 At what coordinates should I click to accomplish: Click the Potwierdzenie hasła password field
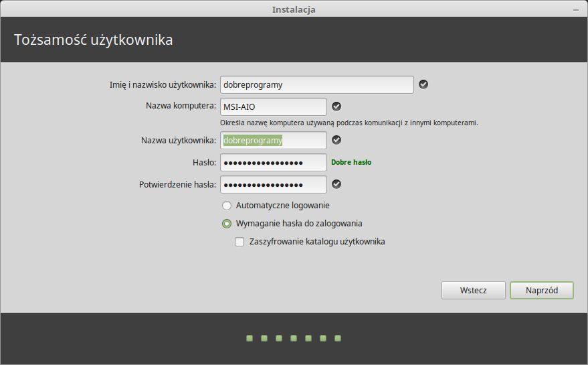click(274, 184)
